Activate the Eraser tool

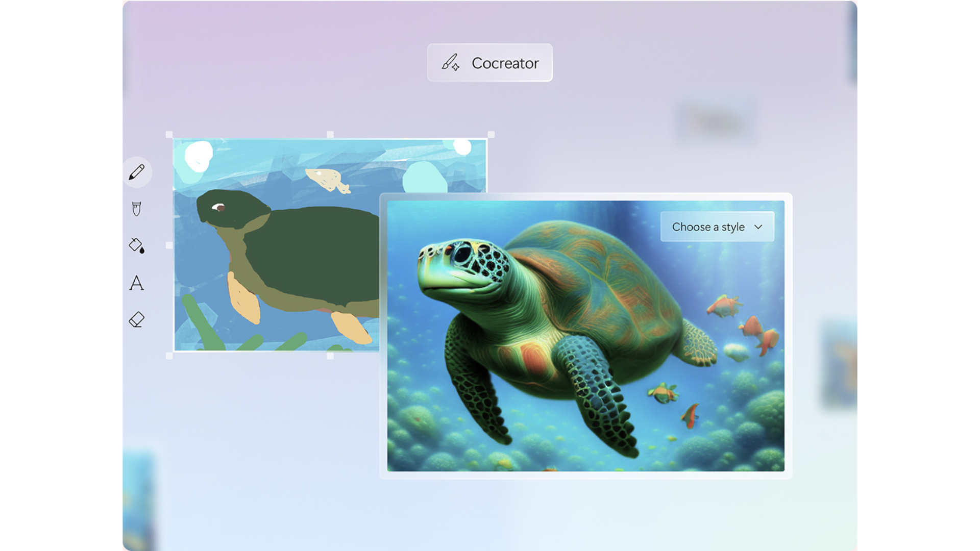click(135, 320)
